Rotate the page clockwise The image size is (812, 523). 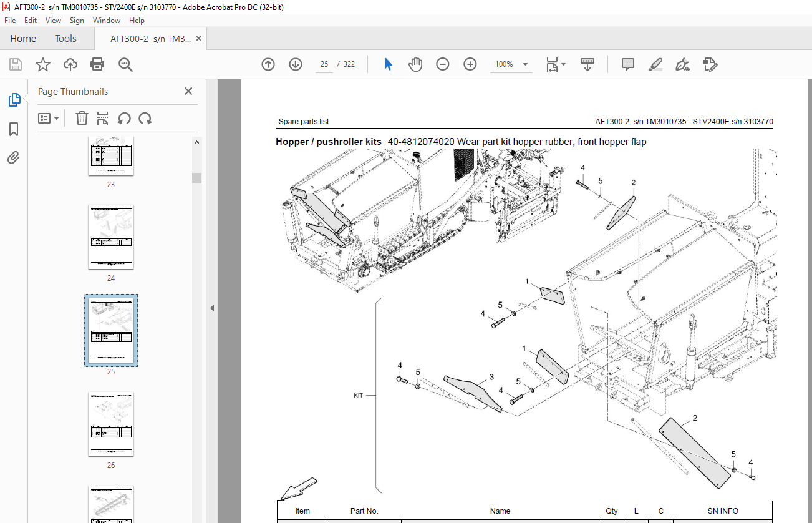pos(145,118)
